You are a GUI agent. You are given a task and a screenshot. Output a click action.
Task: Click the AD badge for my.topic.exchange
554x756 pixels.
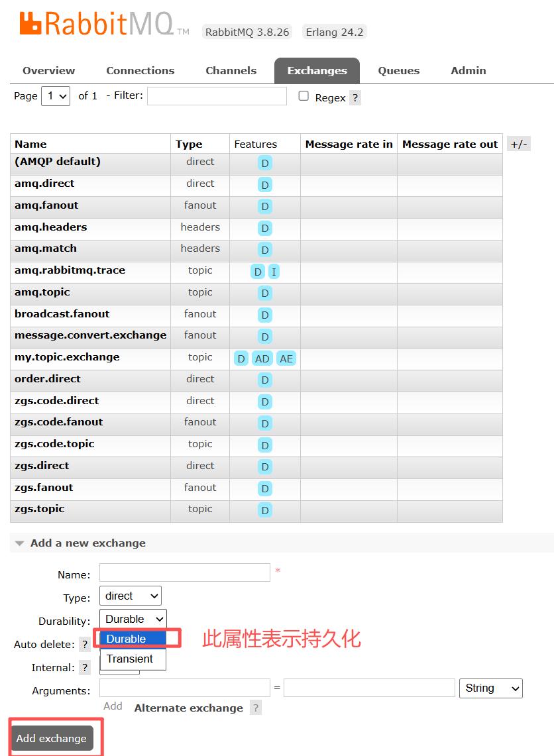[262, 358]
